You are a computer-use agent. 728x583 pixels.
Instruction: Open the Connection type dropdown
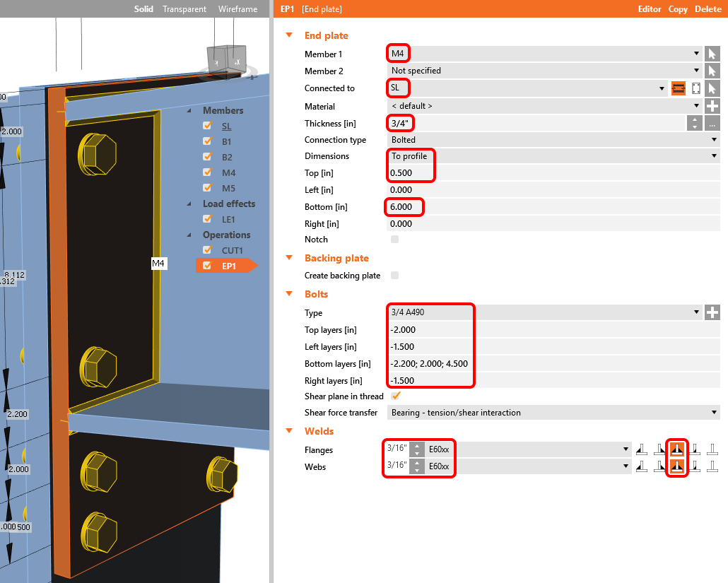click(553, 140)
